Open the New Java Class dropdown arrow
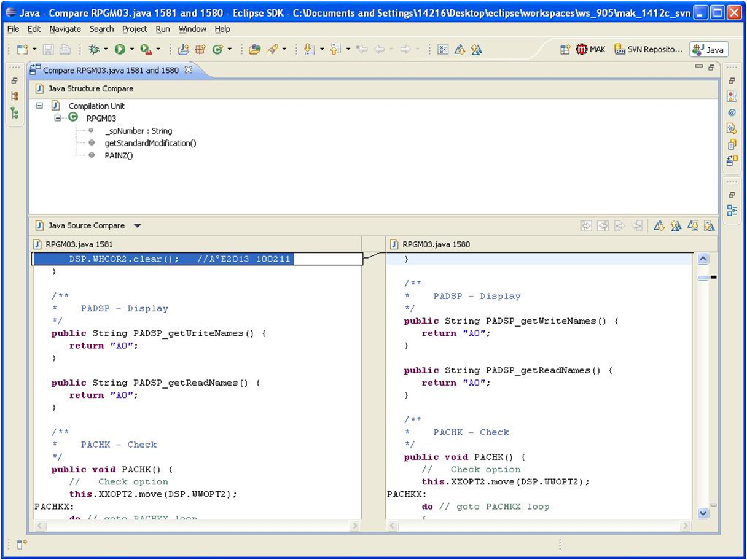This screenshot has height=560, width=747. [x=230, y=50]
